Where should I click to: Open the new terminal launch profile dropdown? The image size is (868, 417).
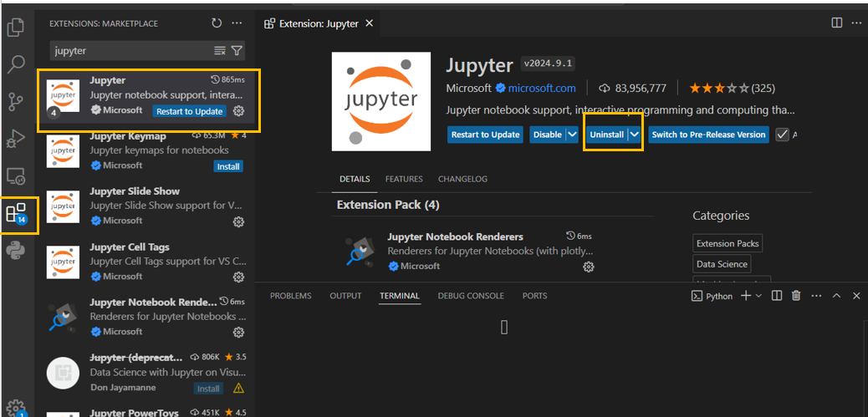tap(759, 296)
